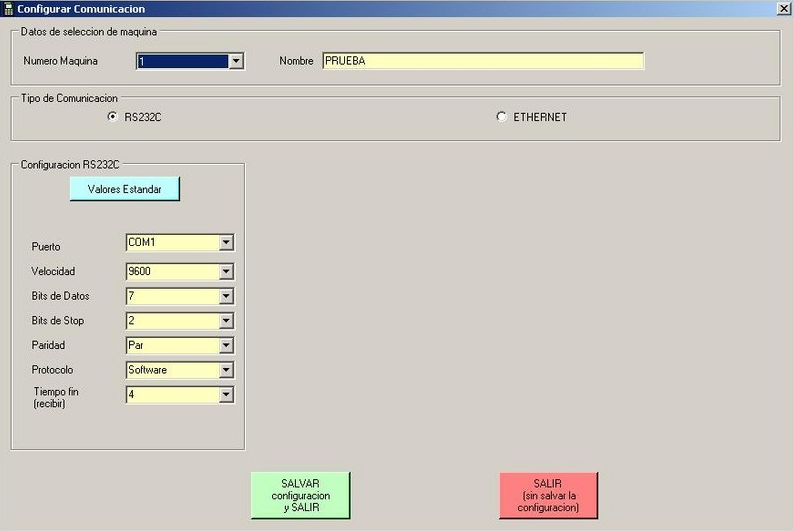
Task: Click the Paridad label
Action: coord(48,345)
